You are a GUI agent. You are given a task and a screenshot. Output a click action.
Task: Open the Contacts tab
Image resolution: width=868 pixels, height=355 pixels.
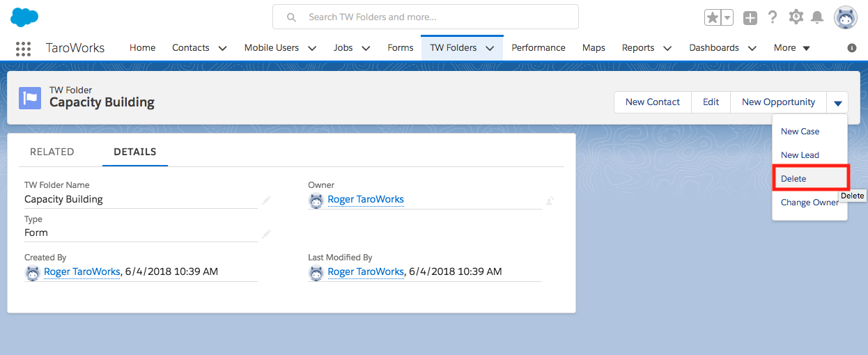tap(191, 47)
